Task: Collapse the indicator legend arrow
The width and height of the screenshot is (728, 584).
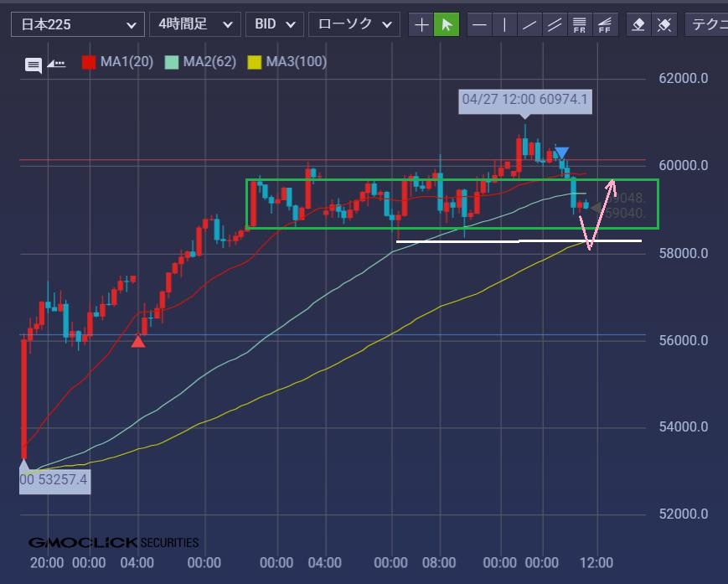Action: [x=56, y=63]
